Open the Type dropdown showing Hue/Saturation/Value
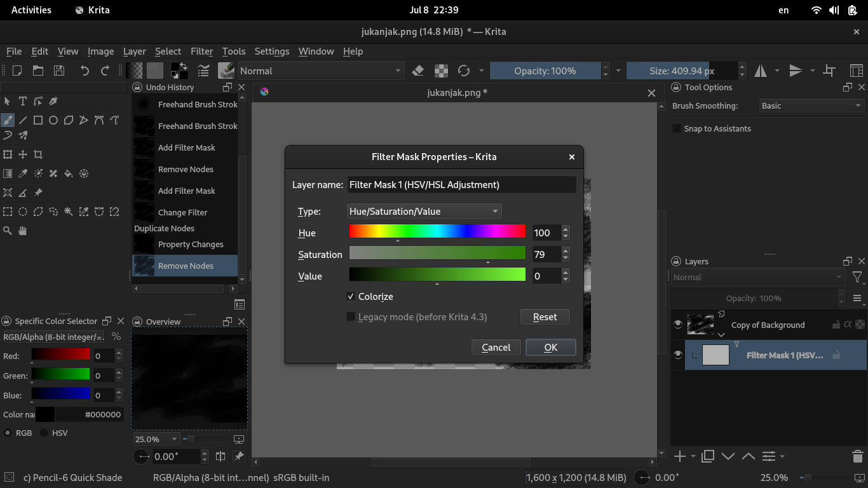Screen dimensions: 868x488 424,211
